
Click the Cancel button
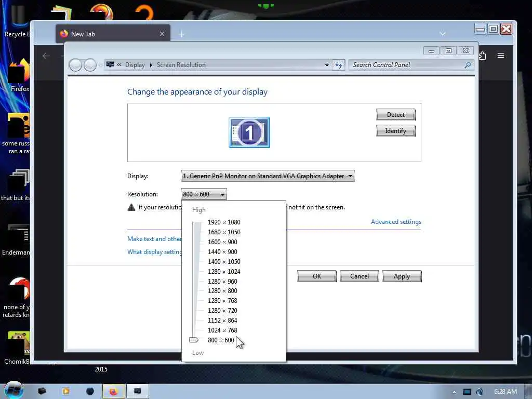coord(360,276)
